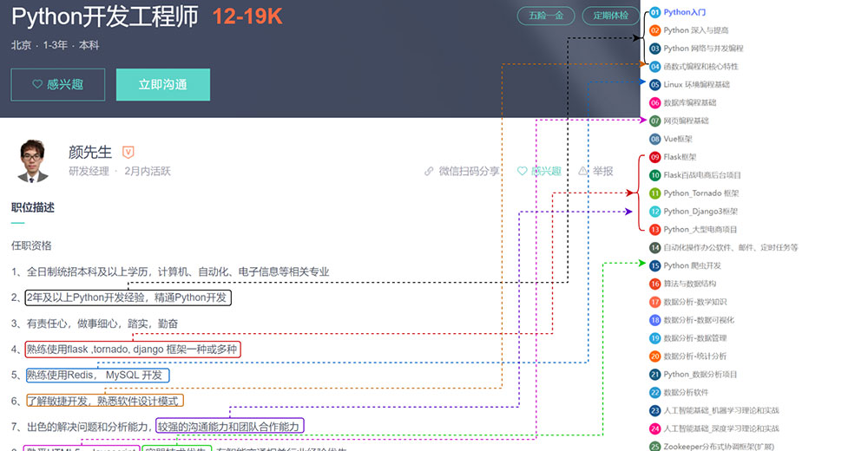Click the 21 Python_数据分析项目 circle icon

[654, 375]
